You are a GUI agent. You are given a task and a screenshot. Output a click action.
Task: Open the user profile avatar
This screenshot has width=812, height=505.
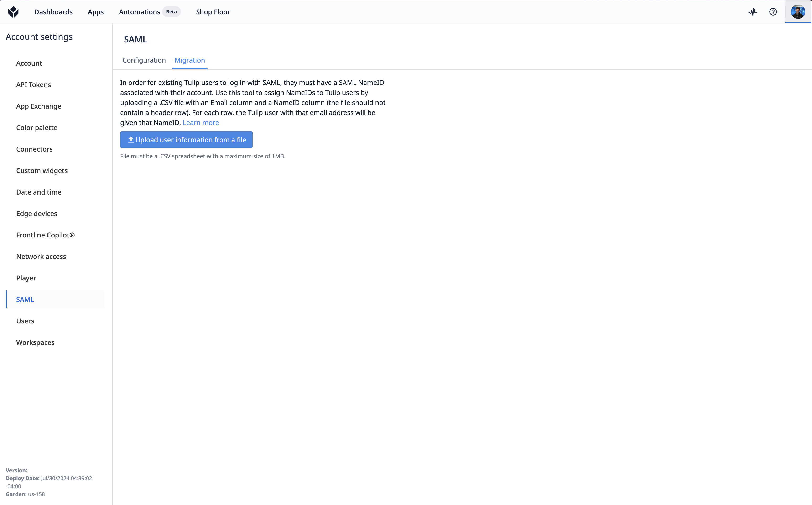pos(798,12)
